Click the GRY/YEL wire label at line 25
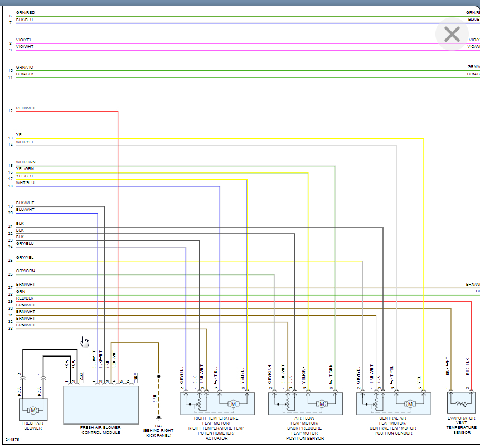480x448 pixels. [x=25, y=257]
